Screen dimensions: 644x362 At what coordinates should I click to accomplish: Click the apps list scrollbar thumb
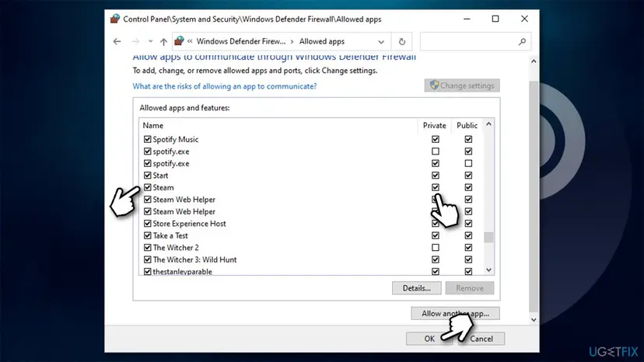488,238
